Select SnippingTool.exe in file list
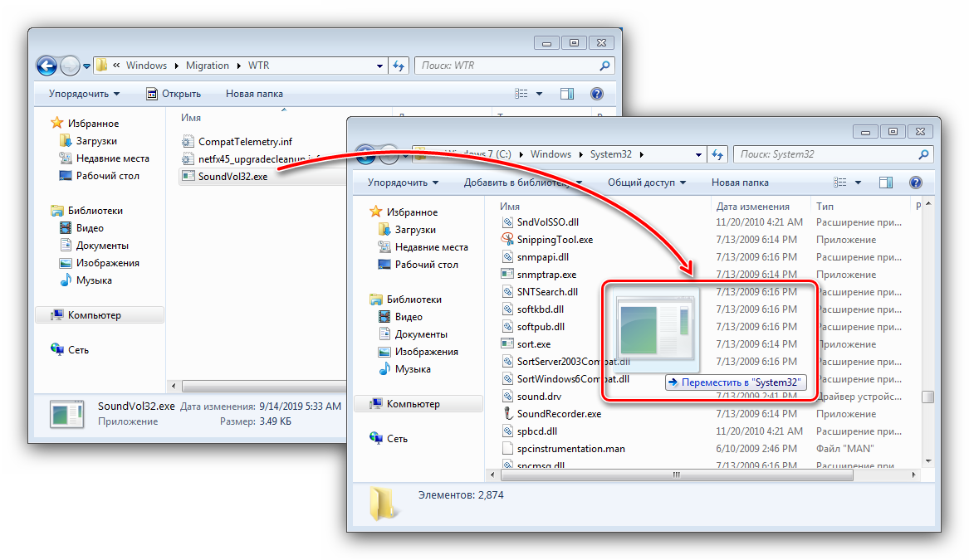 click(x=555, y=240)
